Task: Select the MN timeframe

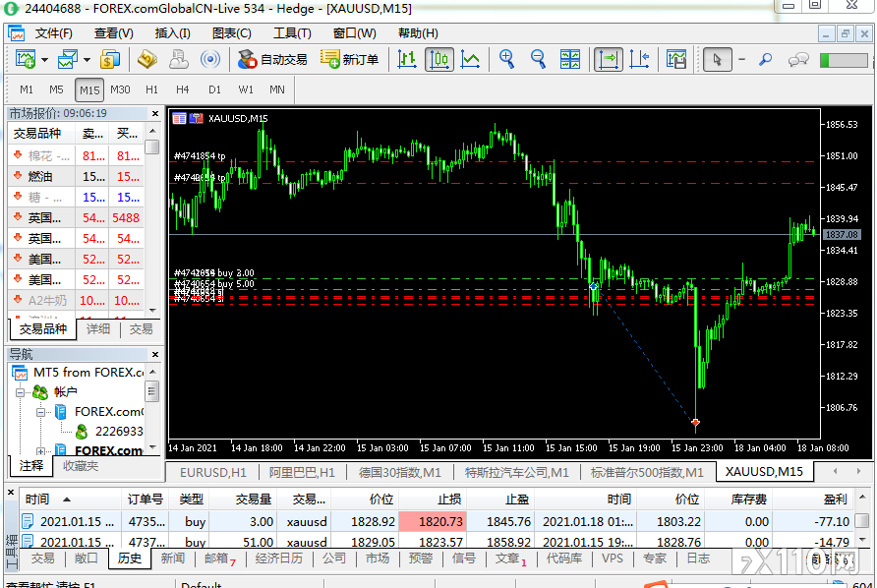Action: tap(277, 89)
